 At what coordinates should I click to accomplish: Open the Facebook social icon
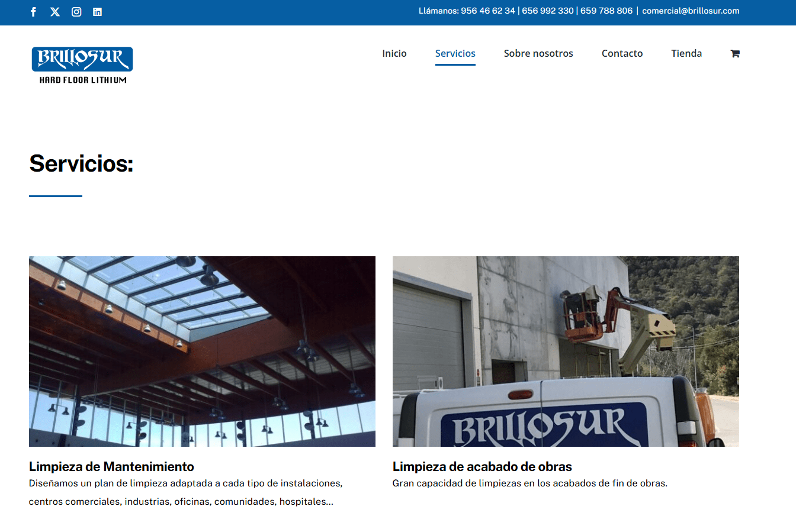(33, 11)
